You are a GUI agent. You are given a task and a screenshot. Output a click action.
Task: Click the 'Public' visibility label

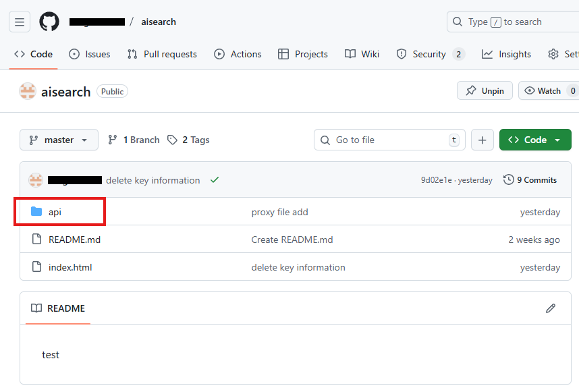[x=112, y=92]
